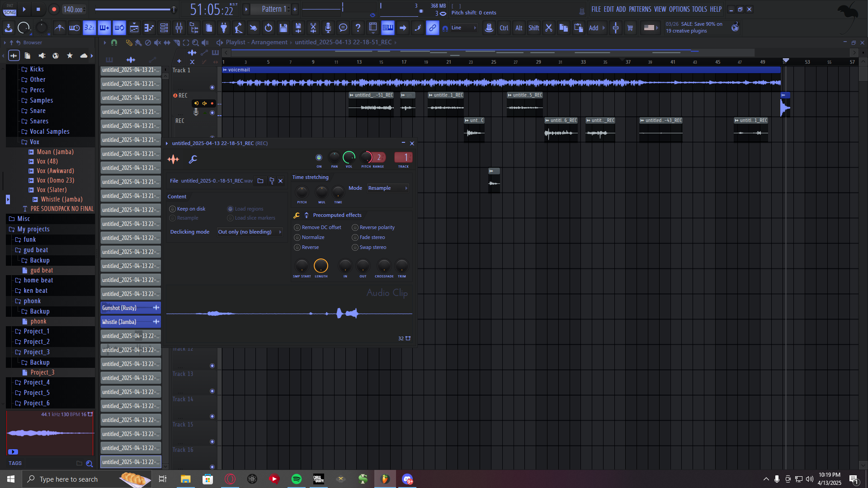Open the wrench settings in sample window
This screenshot has width=868, height=488.
[x=193, y=159]
